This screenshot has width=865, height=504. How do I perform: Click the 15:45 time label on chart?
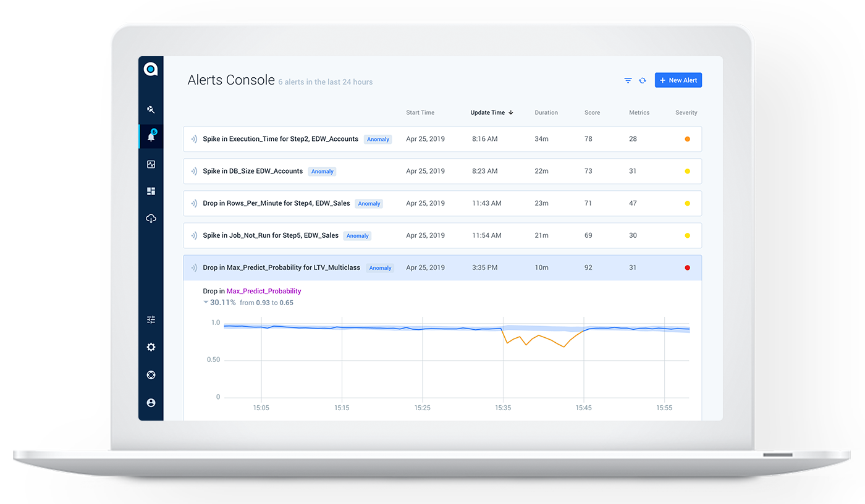(584, 408)
